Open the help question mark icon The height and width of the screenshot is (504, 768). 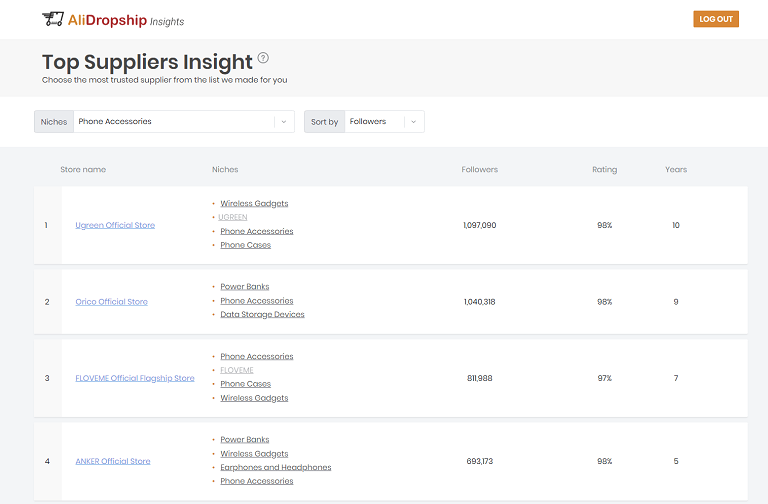click(x=263, y=58)
